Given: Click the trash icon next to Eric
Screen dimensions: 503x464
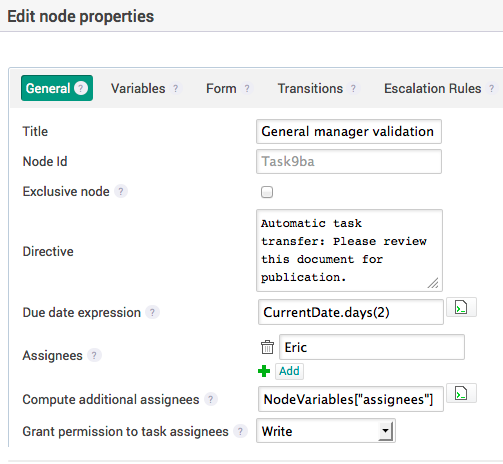Looking at the screenshot, I should [267, 347].
